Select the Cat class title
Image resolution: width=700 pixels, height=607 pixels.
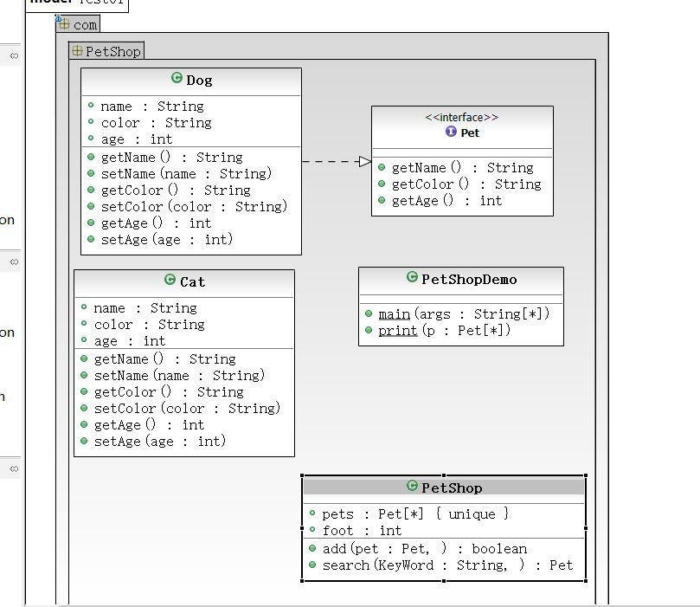coord(192,281)
